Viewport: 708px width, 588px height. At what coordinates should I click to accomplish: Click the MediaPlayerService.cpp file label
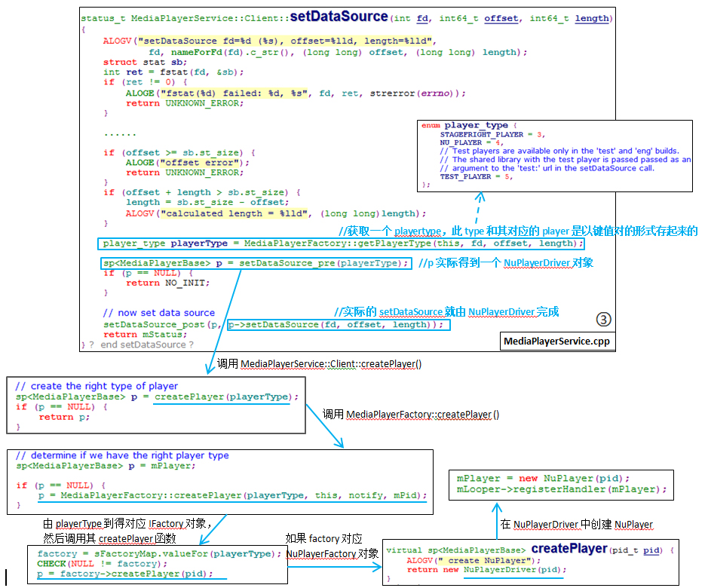556,341
